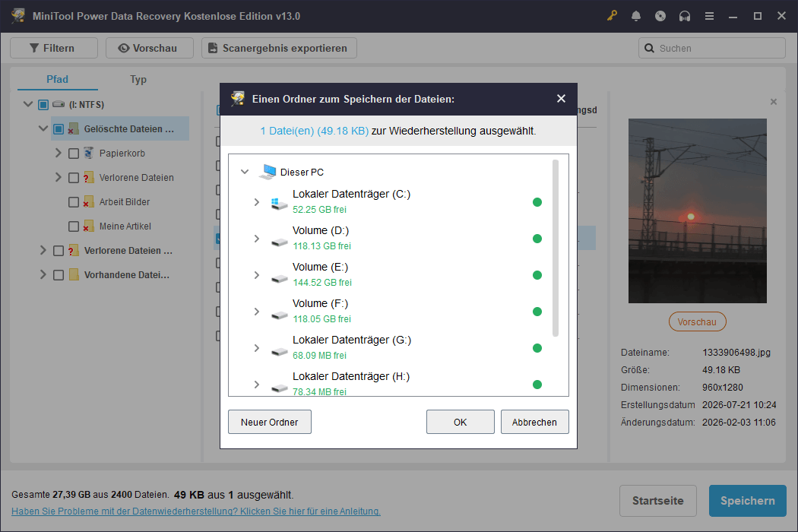Check the Meine Artikel checkbox
Screen dimensions: 798x532
pos(74,226)
